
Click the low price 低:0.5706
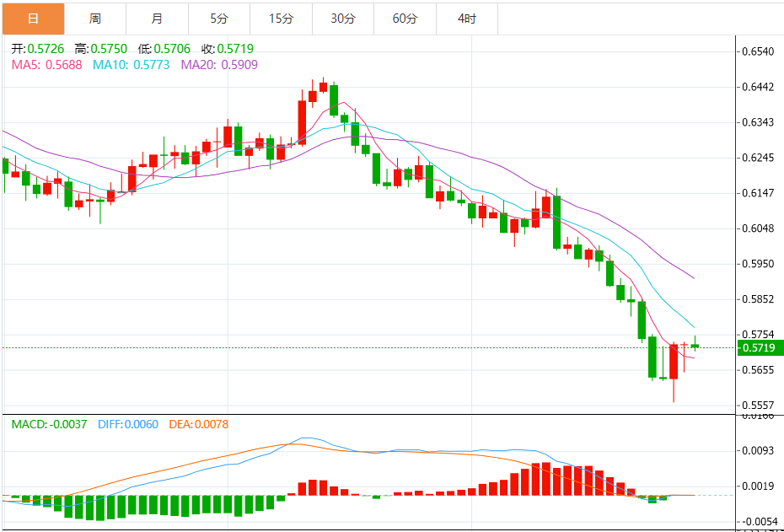coord(164,49)
